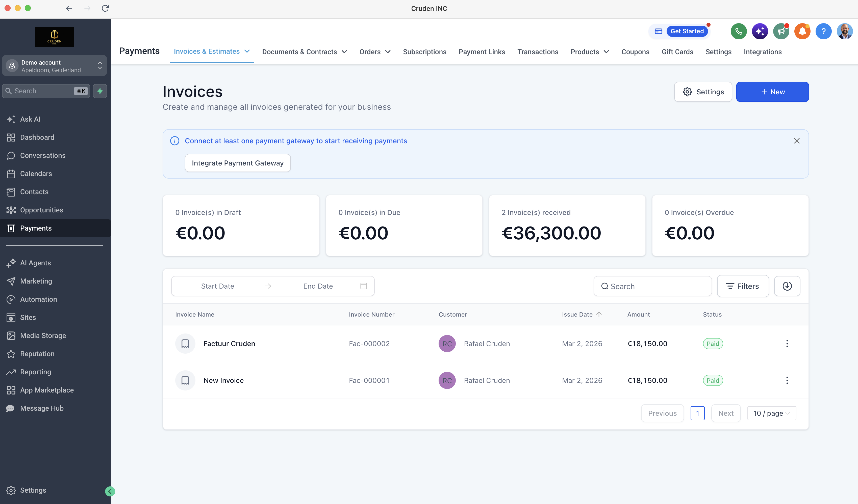Open invoice Settings button next to New
The height and width of the screenshot is (504, 858).
pos(703,92)
